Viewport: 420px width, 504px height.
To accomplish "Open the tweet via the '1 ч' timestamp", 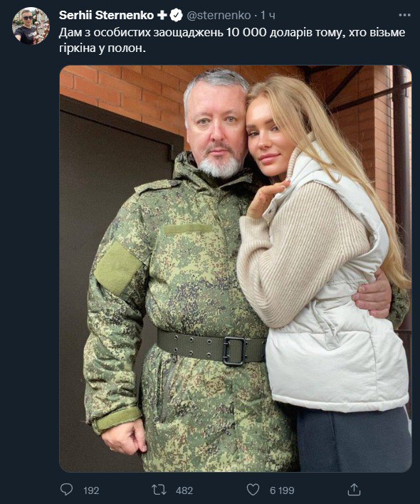I will point(268,15).
